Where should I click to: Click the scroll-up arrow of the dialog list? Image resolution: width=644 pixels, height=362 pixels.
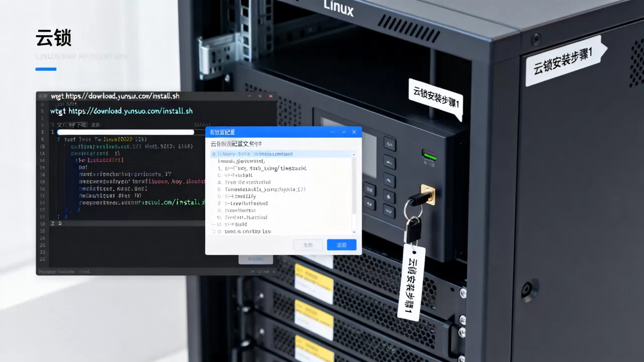(354, 154)
